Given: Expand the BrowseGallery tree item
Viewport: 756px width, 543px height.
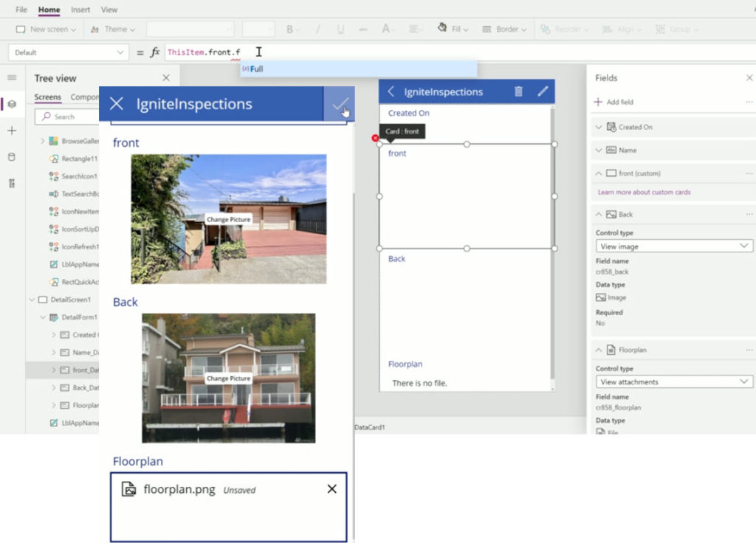Looking at the screenshot, I should coord(42,141).
